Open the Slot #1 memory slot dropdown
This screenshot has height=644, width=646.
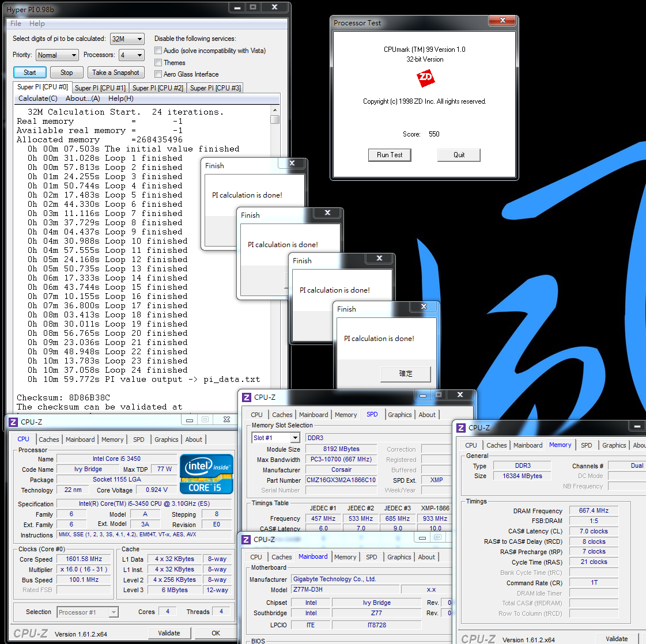[x=275, y=438]
